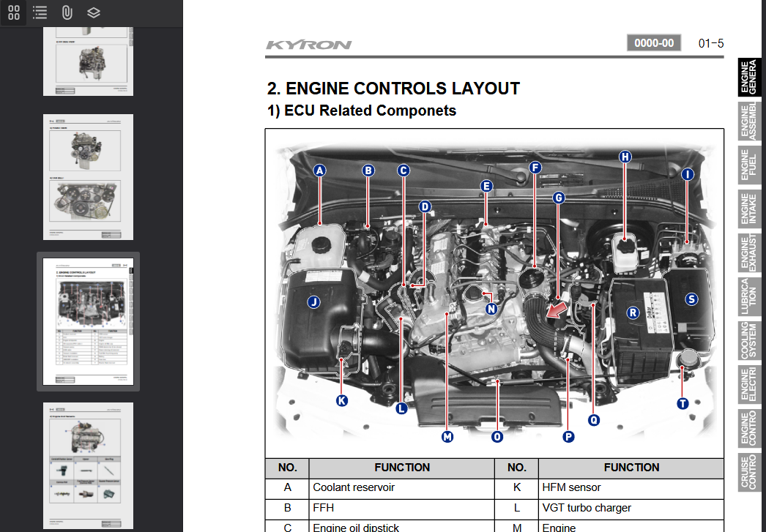Viewport: 766px width, 532px height.
Task: Go to the LUBRICATION side tab
Action: (x=749, y=297)
